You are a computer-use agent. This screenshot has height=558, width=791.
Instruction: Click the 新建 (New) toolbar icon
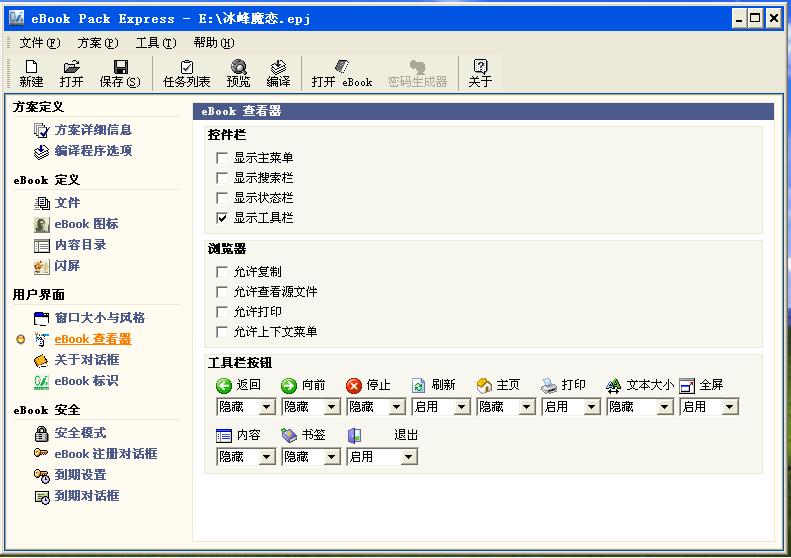pyautogui.click(x=31, y=67)
